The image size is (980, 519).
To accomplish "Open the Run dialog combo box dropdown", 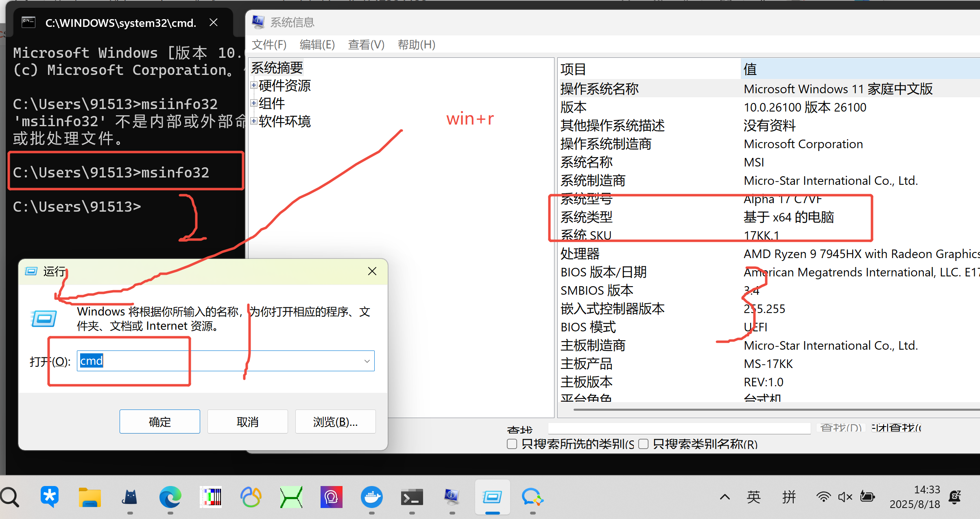I will point(367,361).
